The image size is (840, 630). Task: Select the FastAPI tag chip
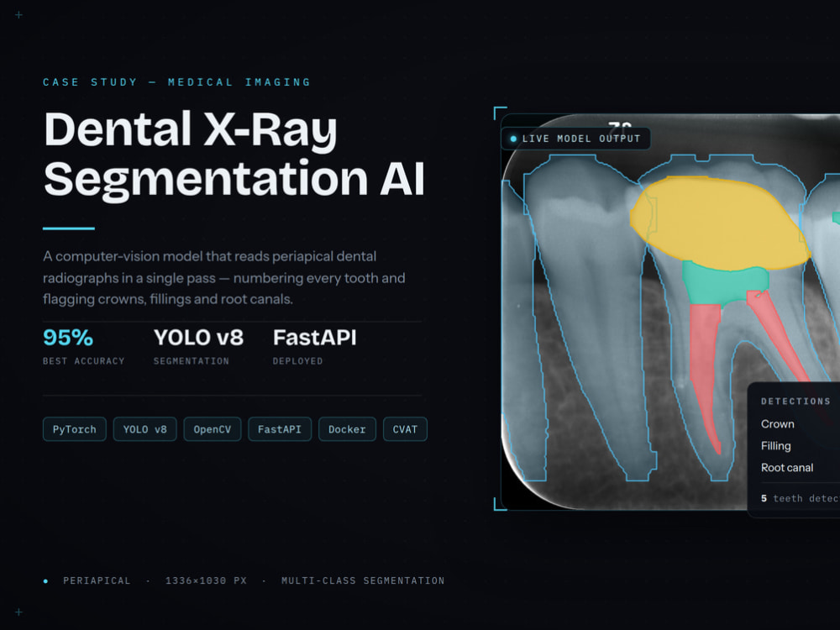[x=280, y=429]
